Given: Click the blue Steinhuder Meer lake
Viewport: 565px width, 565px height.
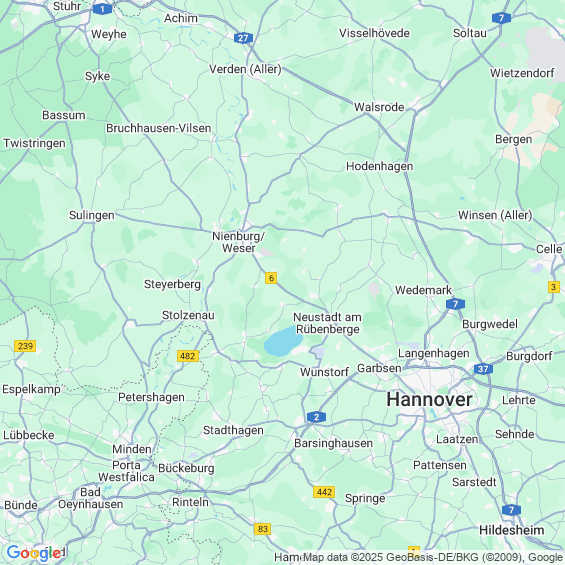Looking at the screenshot, I should pos(283,341).
